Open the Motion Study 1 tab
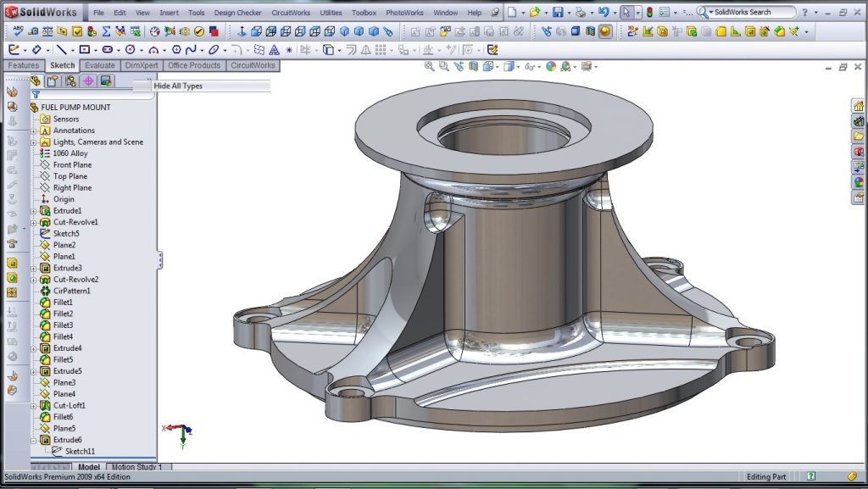This screenshot has height=489, width=868. coord(137,467)
